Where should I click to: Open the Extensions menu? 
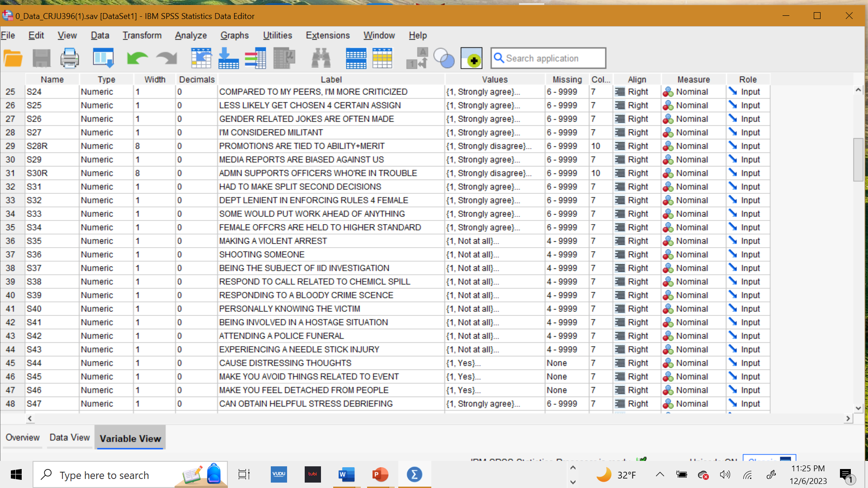coord(328,35)
